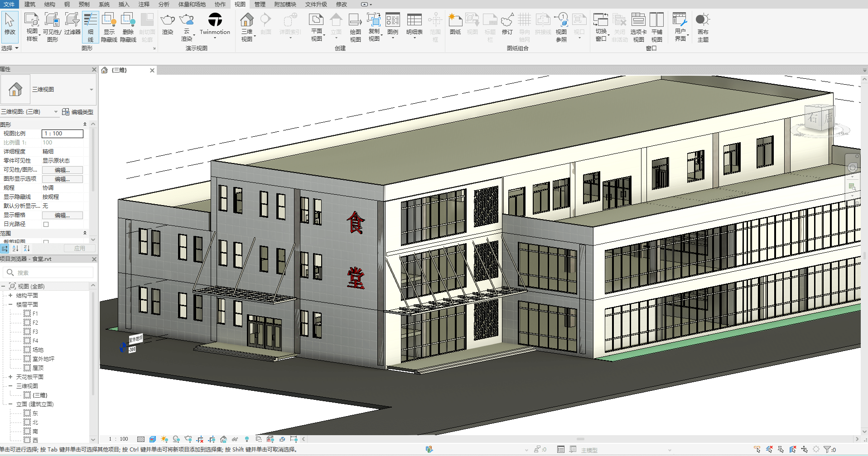Expand the 结构平面 tree node
The height and width of the screenshot is (456, 868).
coord(10,295)
